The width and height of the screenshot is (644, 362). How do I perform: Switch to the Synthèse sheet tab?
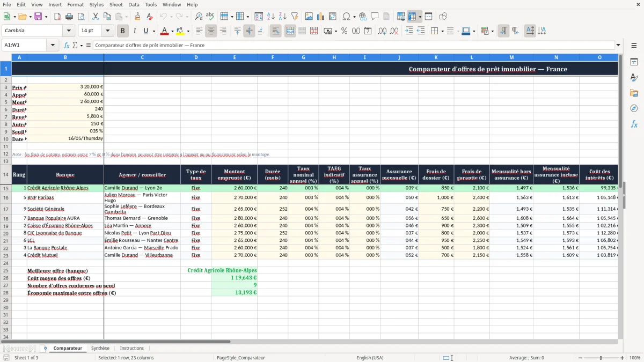tap(100, 348)
